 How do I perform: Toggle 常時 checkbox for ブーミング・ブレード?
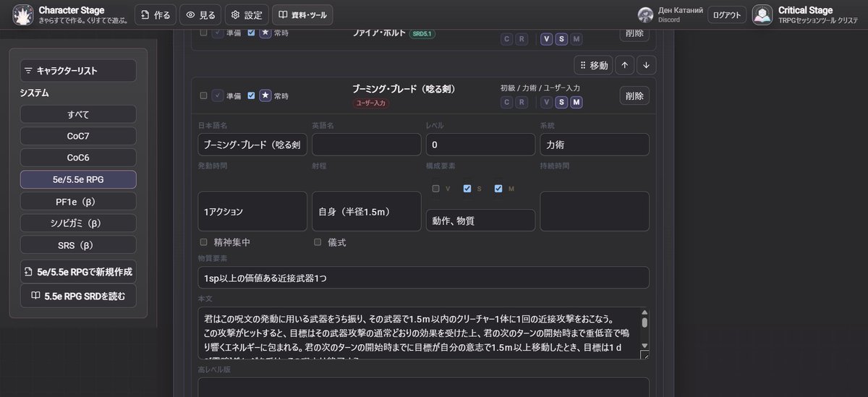[251, 95]
